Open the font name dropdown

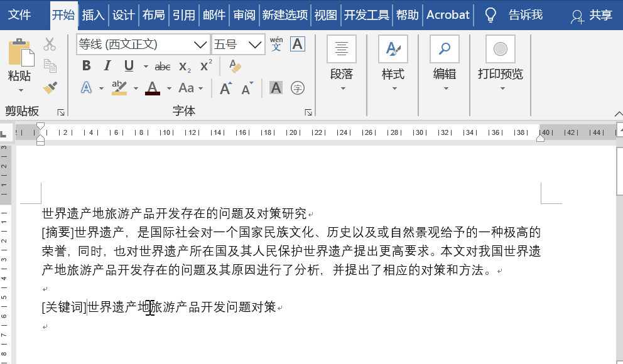pyautogui.click(x=200, y=44)
